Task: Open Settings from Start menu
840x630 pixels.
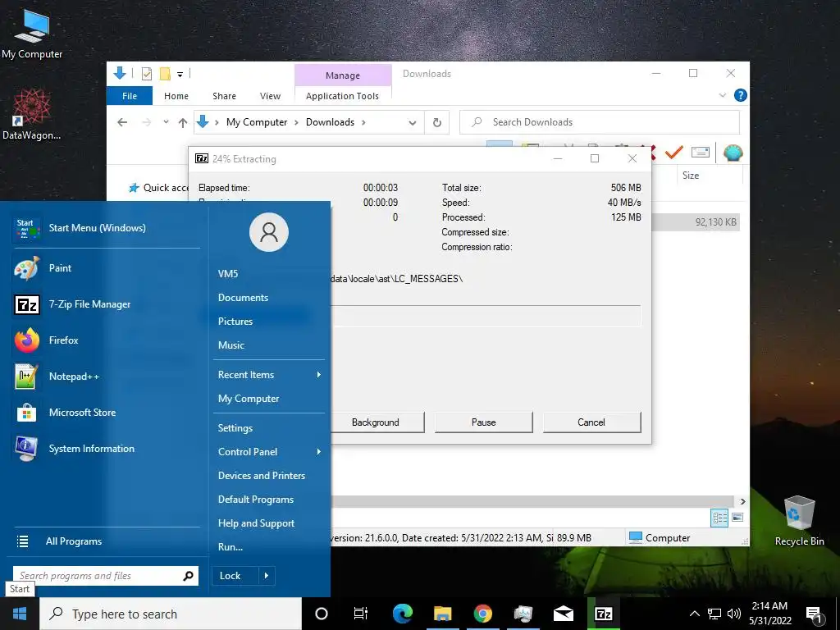Action: click(235, 428)
